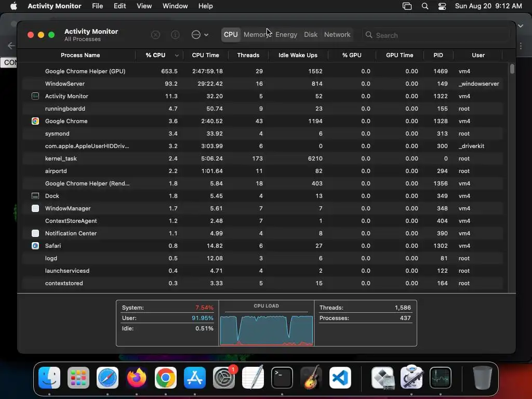Viewport: 532px width, 399px height.
Task: Sort by User column header
Action: (478, 55)
